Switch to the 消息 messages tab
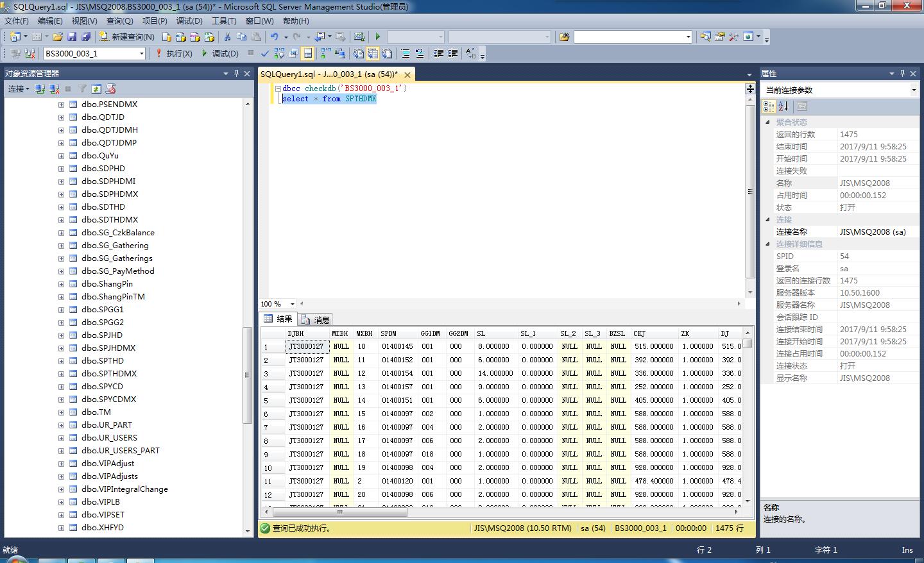Screen dimensions: 924x563 coord(315,319)
